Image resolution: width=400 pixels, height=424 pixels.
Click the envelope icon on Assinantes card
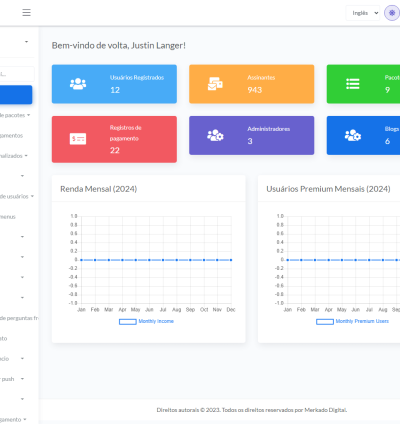click(215, 84)
